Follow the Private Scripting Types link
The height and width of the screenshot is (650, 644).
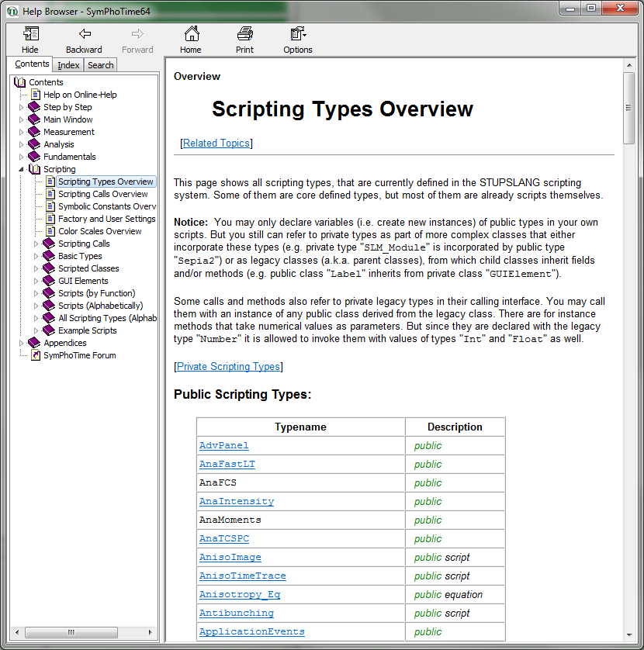[228, 367]
